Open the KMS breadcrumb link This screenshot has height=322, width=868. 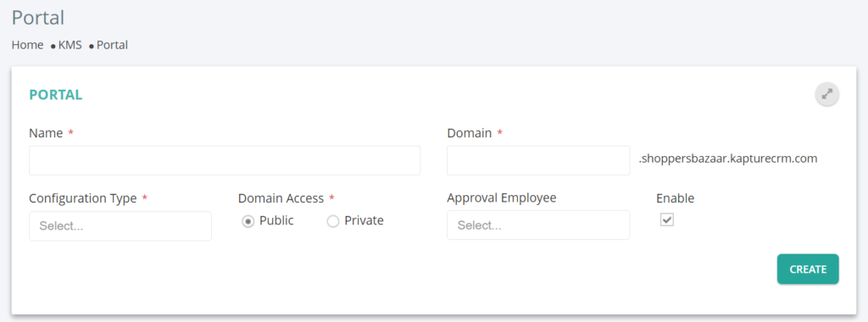pyautogui.click(x=70, y=45)
